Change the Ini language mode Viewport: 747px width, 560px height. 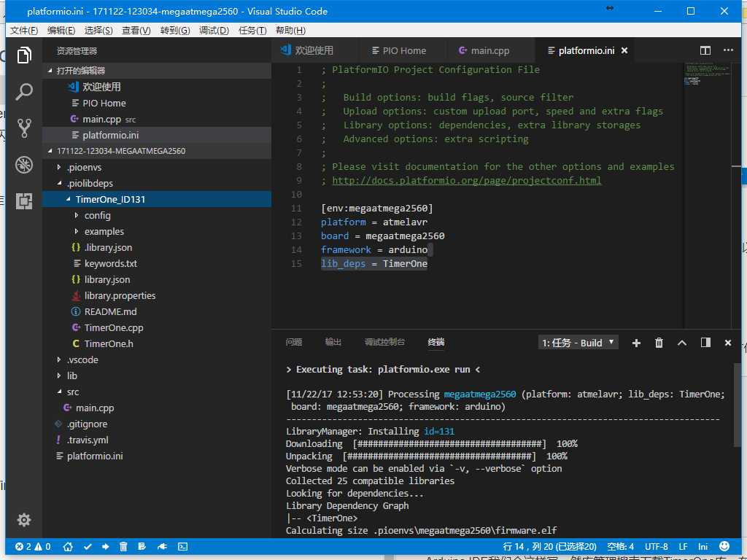pos(703,546)
